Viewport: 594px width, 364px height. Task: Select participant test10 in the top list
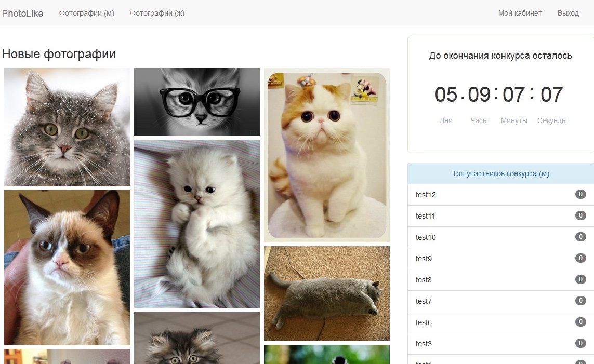pos(501,237)
